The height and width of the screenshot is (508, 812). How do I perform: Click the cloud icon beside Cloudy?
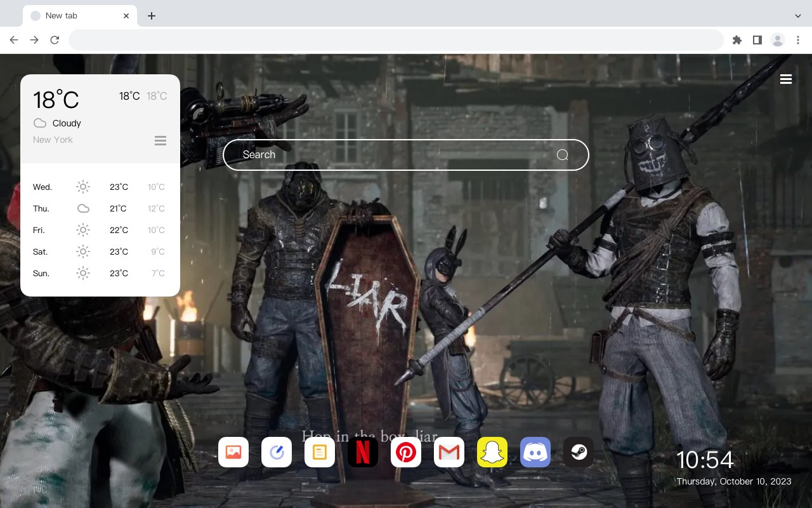[x=40, y=123]
